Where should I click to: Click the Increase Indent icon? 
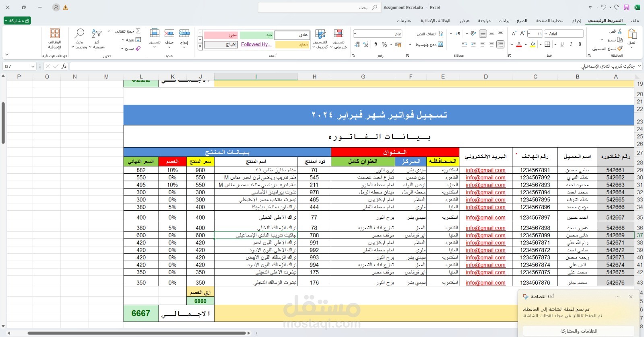pos(464,44)
